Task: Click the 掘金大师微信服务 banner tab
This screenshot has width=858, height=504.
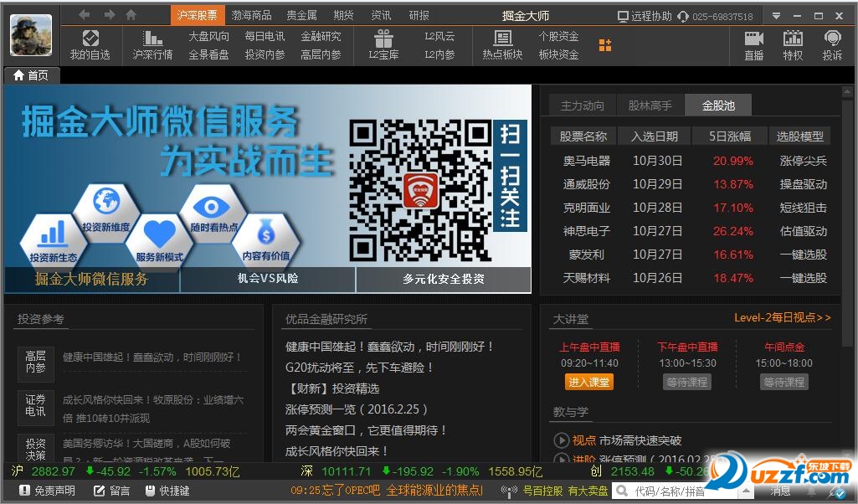Action: pos(91,279)
